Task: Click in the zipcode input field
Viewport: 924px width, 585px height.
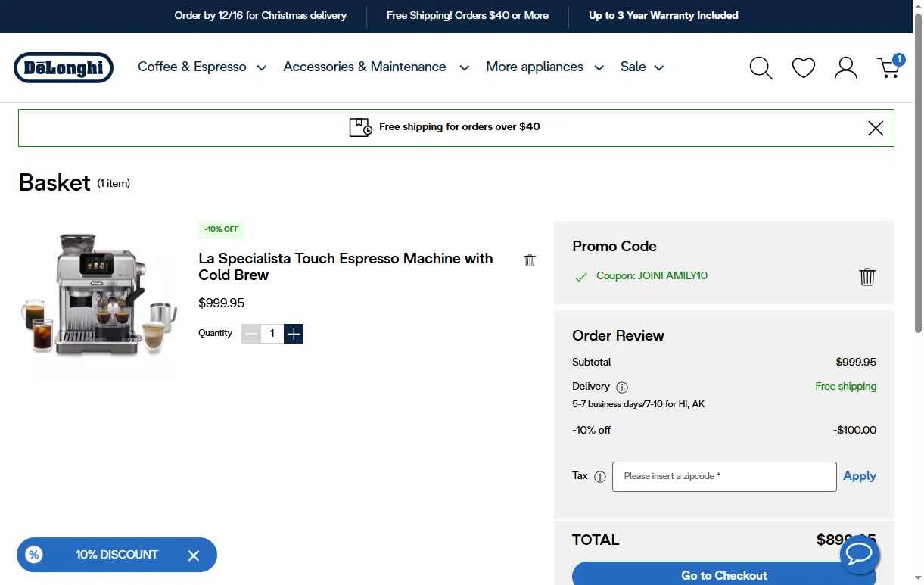Action: [724, 477]
